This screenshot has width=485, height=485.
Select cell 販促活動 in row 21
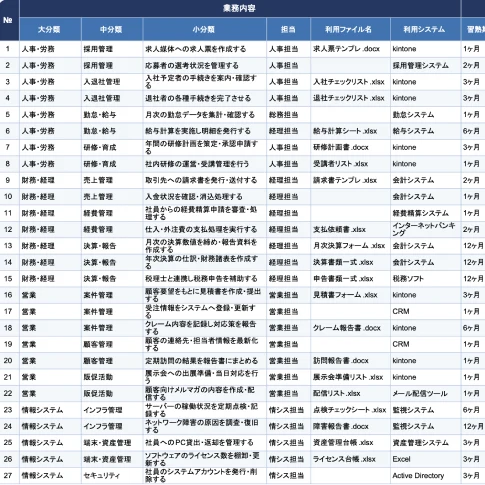(x=112, y=377)
